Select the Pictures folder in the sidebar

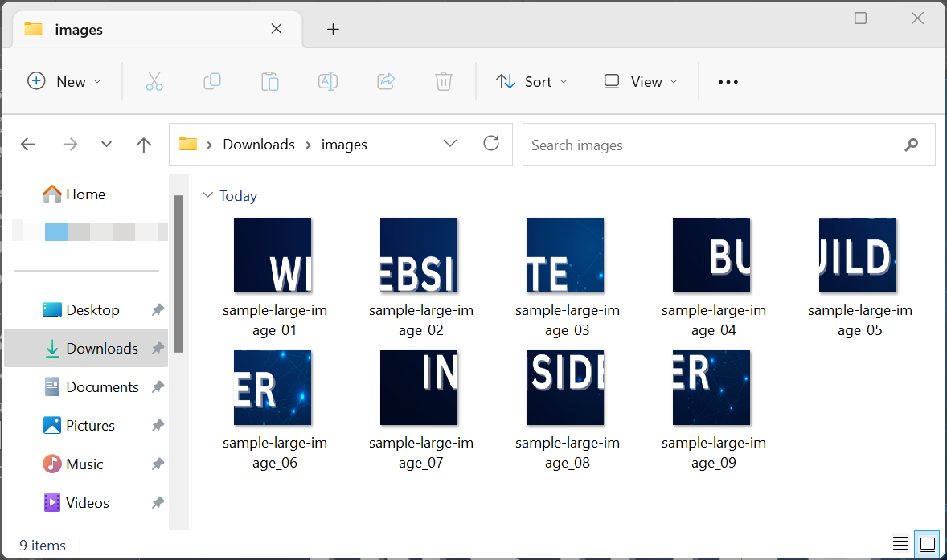tap(88, 425)
